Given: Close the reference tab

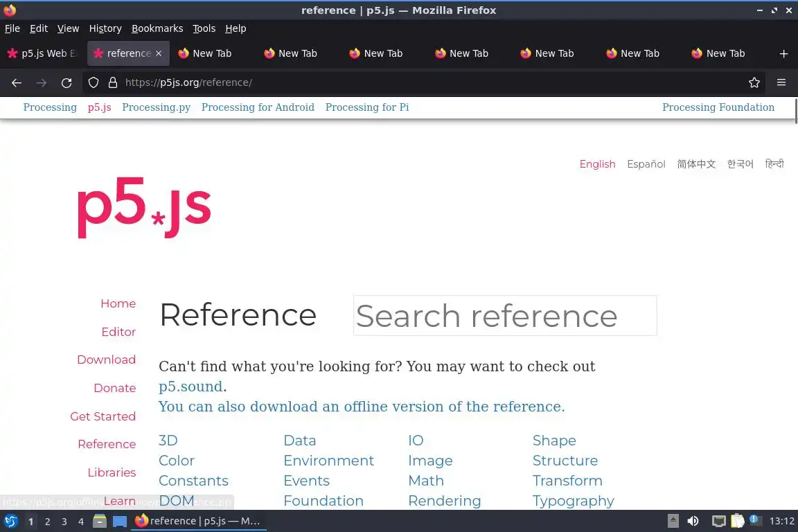Looking at the screenshot, I should pyautogui.click(x=159, y=53).
